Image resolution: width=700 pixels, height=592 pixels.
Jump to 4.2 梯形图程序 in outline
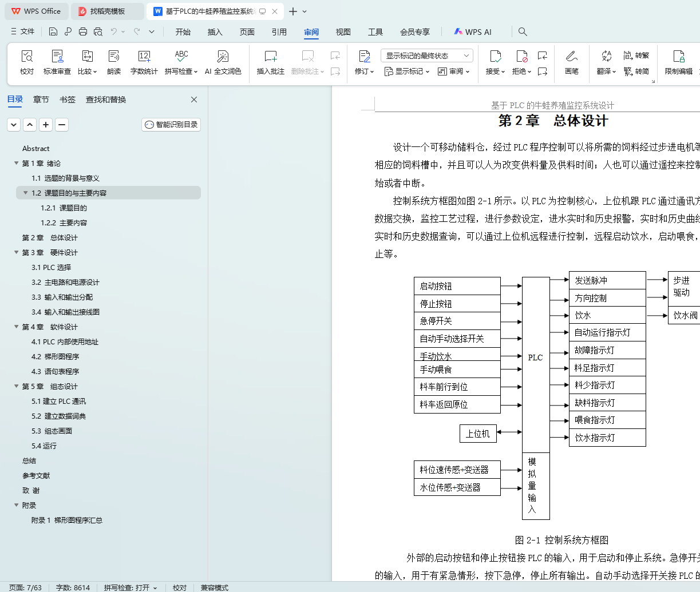[x=56, y=357]
